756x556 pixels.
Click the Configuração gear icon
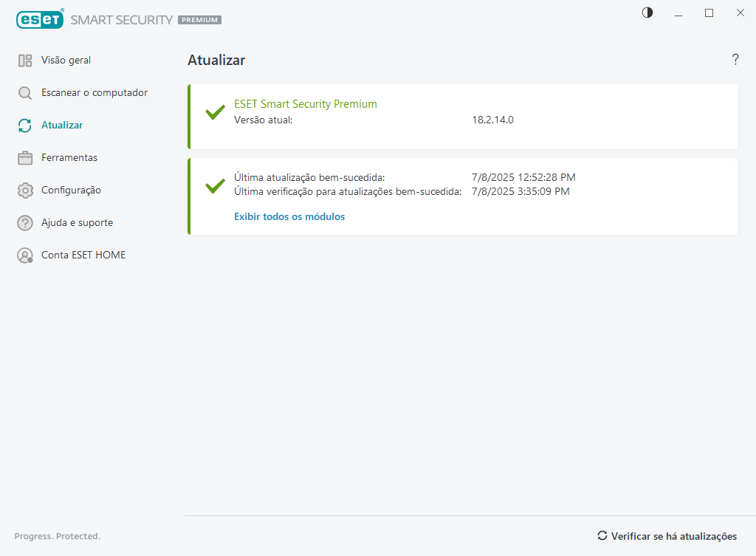(25, 191)
